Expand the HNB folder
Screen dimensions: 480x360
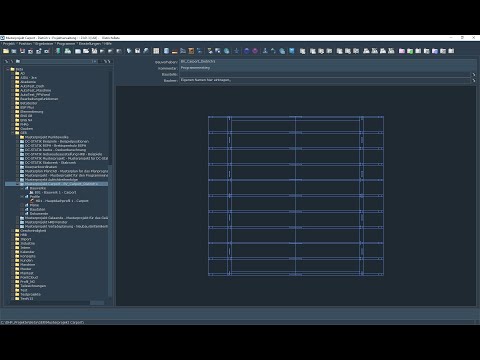tap(13, 235)
